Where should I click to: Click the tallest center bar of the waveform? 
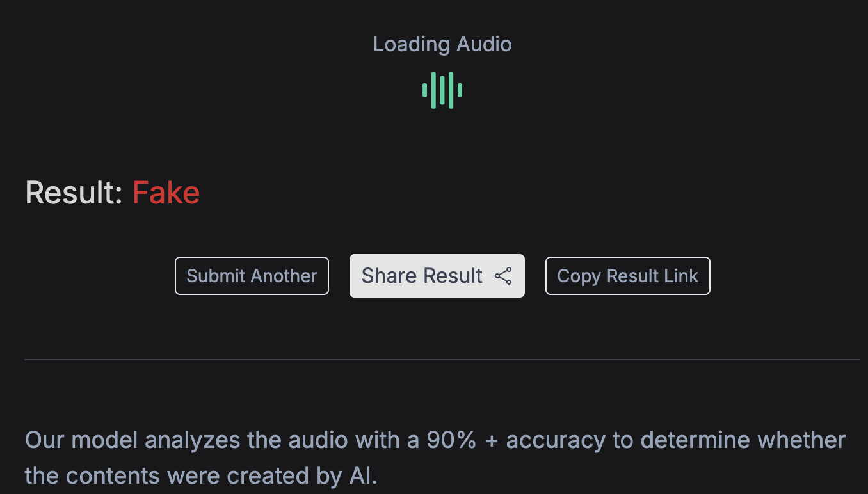[x=442, y=90]
